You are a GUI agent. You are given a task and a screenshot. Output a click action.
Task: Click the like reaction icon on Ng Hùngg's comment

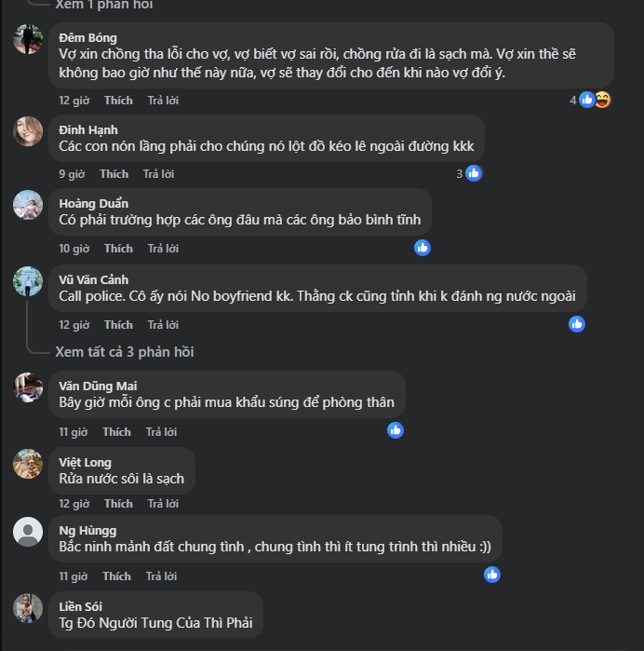pos(492,575)
